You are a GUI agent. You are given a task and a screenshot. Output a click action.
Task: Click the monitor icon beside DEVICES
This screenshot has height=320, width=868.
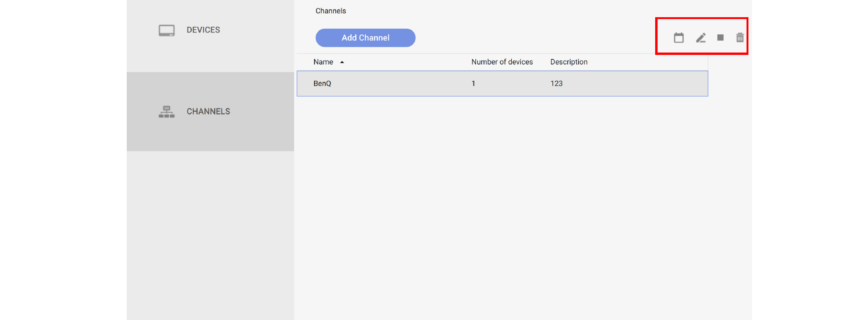(166, 31)
